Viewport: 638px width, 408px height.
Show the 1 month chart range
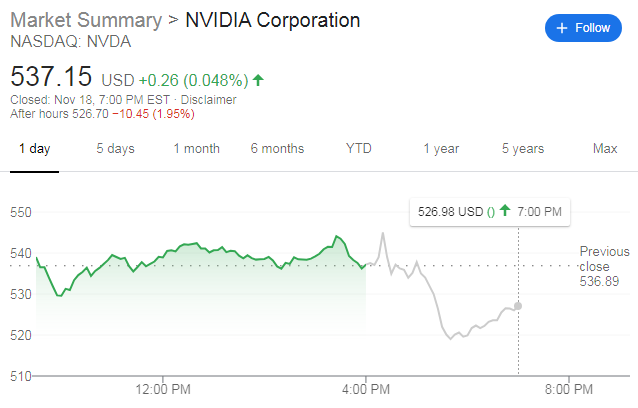click(196, 149)
